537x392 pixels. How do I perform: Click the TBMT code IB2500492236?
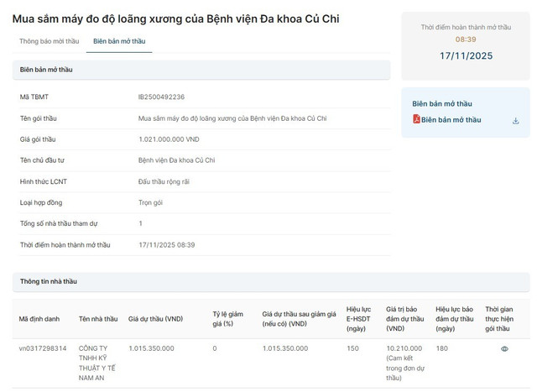(161, 97)
